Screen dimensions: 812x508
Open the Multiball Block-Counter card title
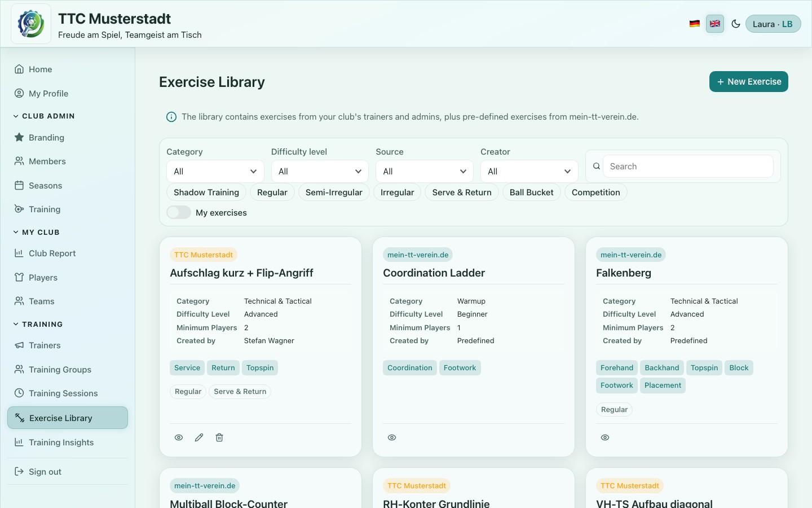pos(229,503)
